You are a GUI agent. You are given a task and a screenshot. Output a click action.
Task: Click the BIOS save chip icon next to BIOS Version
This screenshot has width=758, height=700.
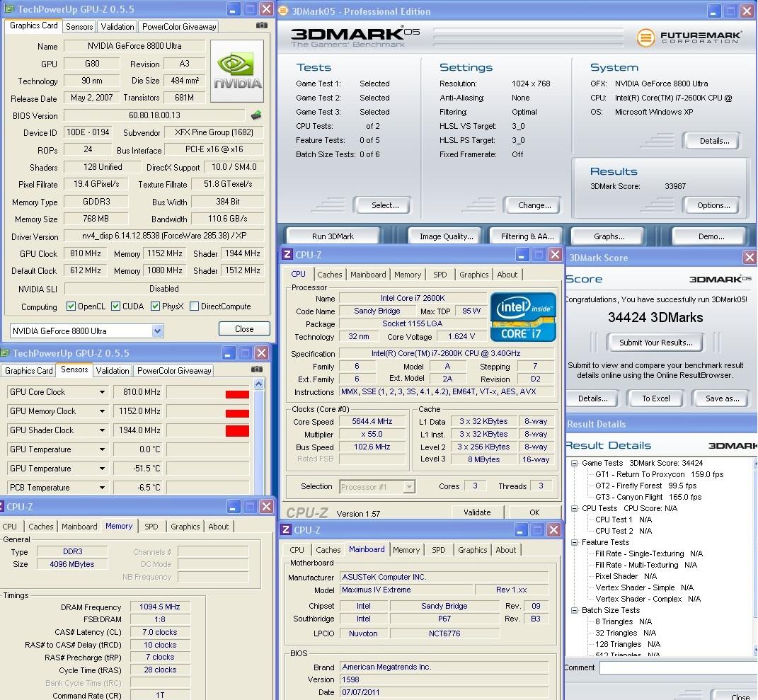[x=256, y=115]
